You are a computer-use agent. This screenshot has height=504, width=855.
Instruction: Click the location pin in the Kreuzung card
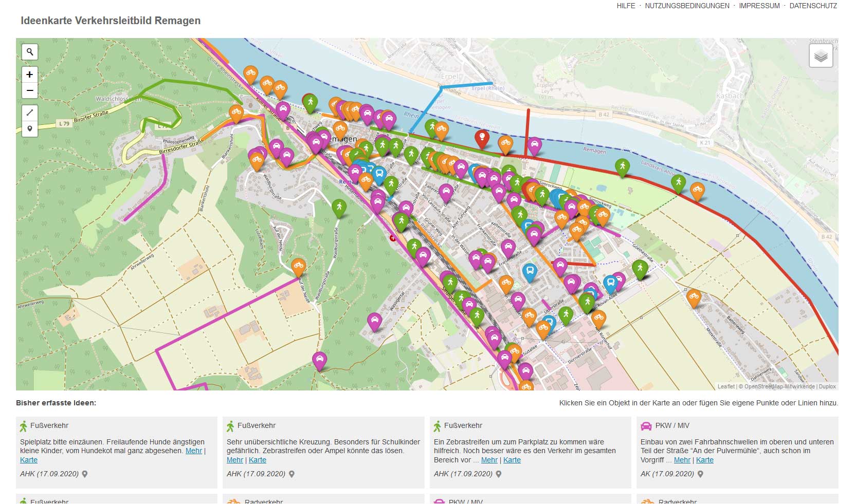292,474
